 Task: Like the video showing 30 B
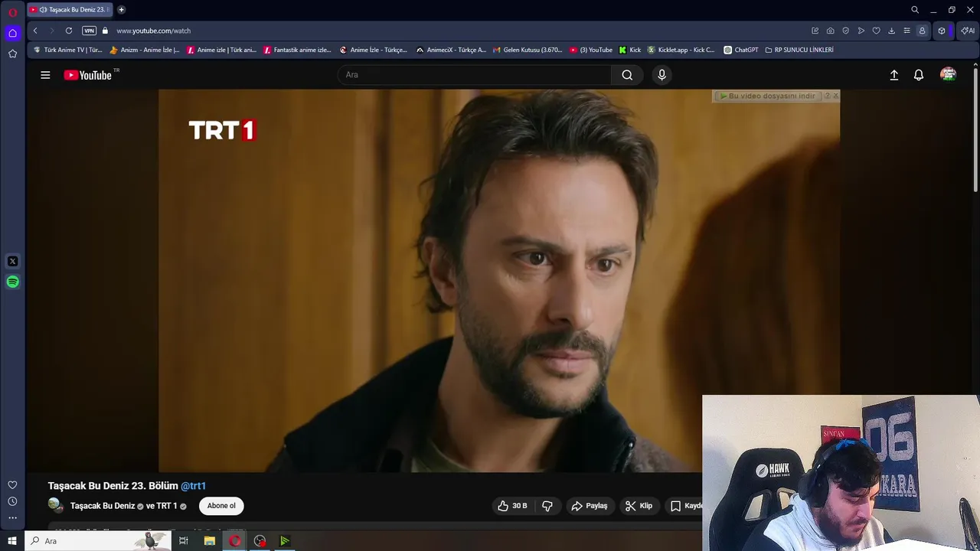pos(513,506)
